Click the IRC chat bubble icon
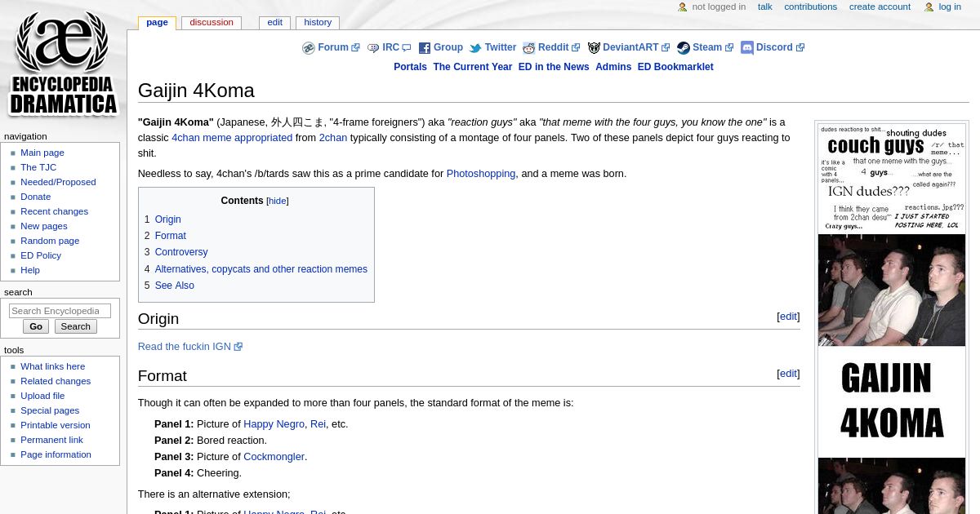The image size is (980, 514). tap(373, 48)
